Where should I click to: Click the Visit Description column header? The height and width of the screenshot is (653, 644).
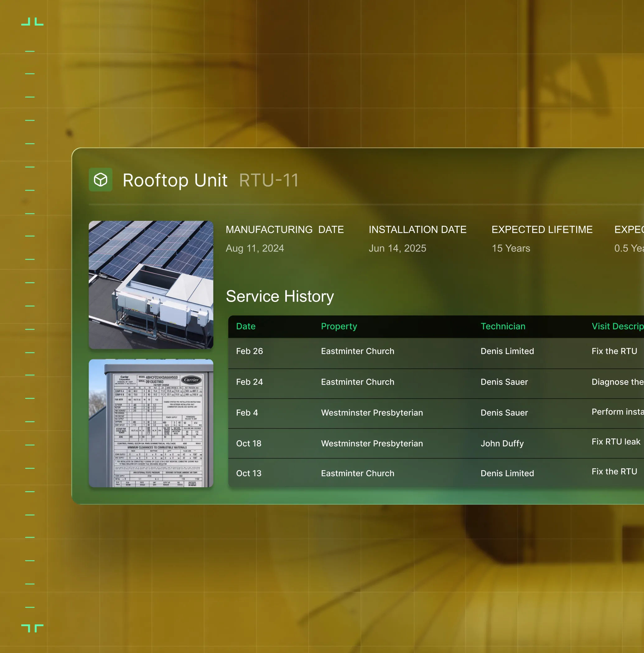click(x=618, y=326)
